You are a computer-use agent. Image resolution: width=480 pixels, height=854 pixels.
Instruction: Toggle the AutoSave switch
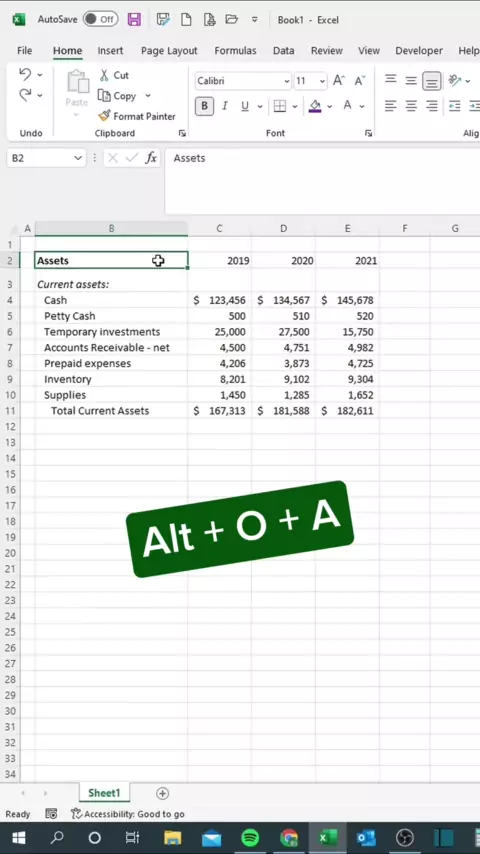point(100,20)
